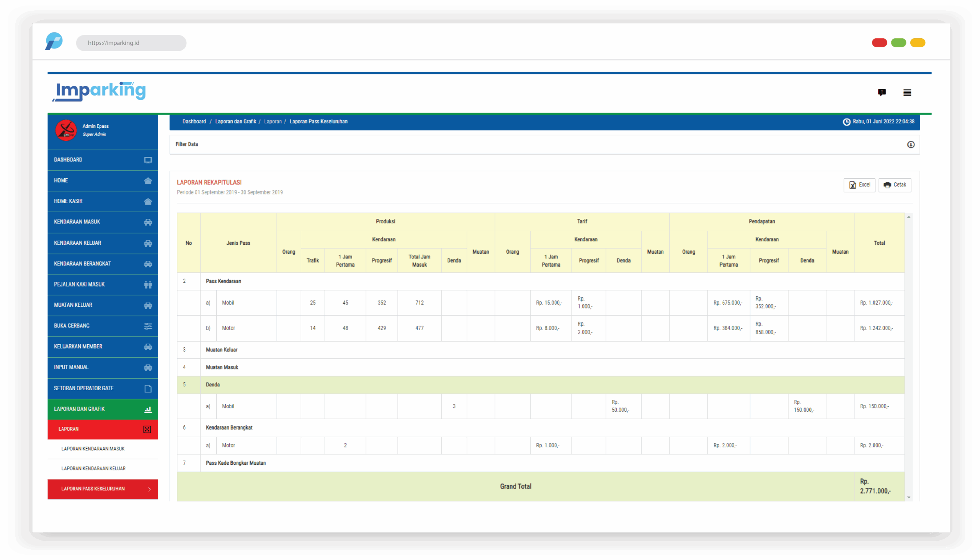Open Home Kasir menu item

(x=68, y=201)
